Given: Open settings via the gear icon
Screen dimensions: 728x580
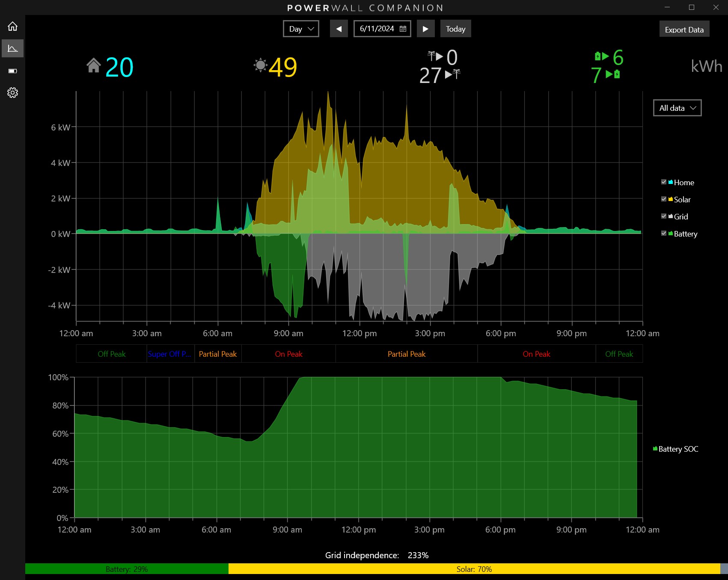Looking at the screenshot, I should pyautogui.click(x=12, y=93).
